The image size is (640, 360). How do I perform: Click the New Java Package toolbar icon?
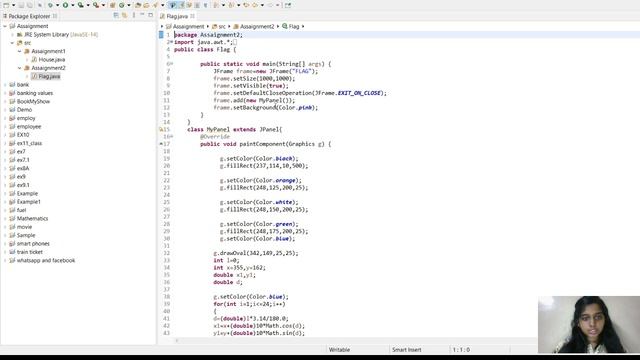click(x=112, y=5)
